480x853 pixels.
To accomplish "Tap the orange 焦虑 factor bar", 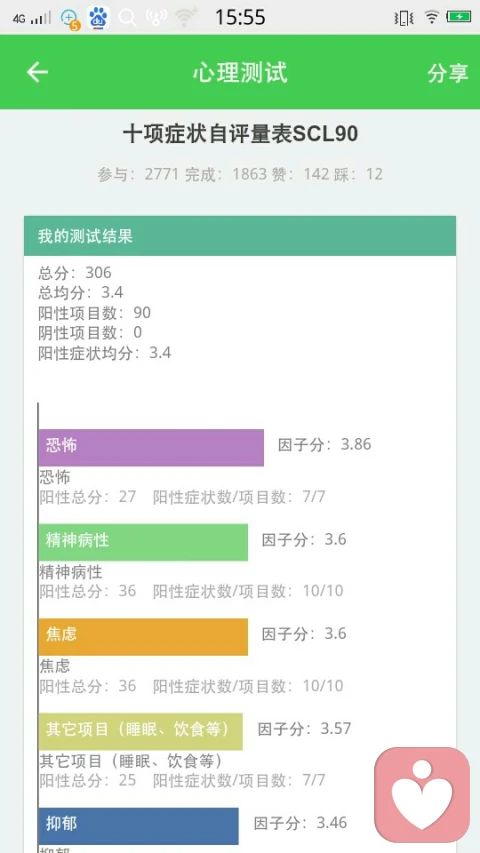I will (x=143, y=636).
